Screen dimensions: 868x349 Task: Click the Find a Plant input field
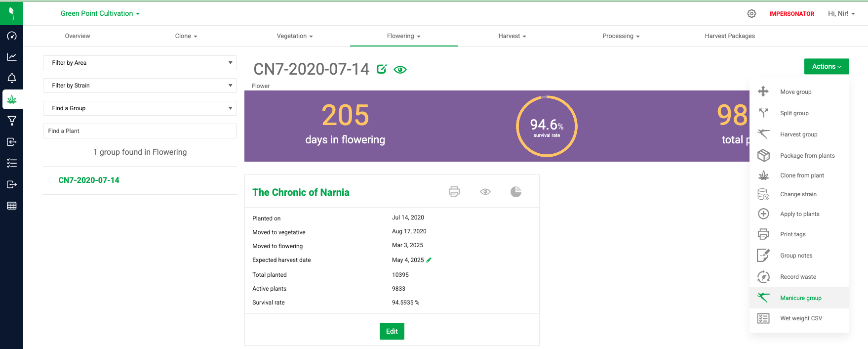[140, 131]
